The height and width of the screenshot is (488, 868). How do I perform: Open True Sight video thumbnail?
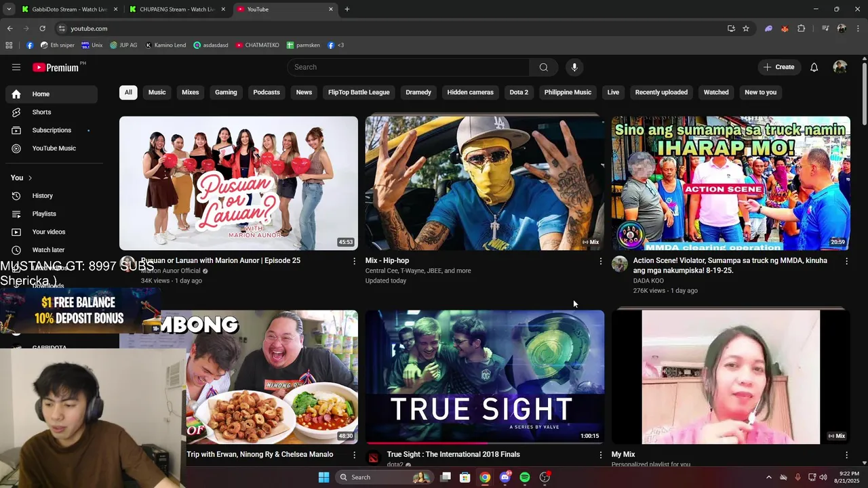coord(485,377)
